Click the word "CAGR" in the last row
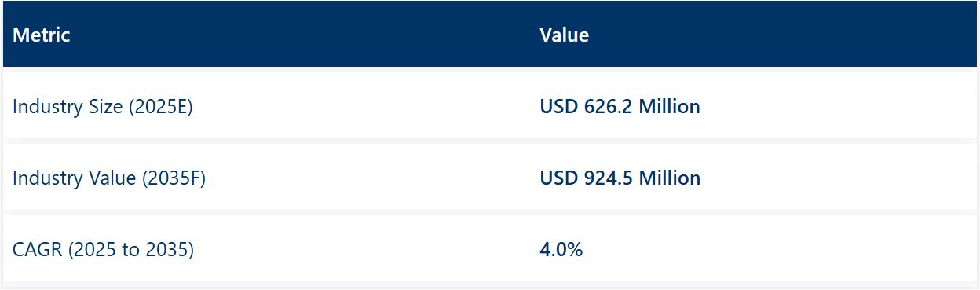 pos(38,250)
